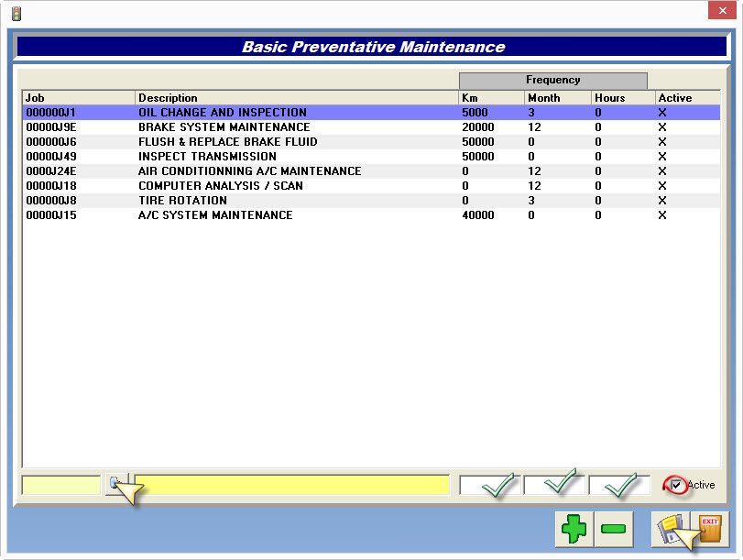The width and height of the screenshot is (743, 560).
Task: Click the Active column header
Action: [688, 98]
